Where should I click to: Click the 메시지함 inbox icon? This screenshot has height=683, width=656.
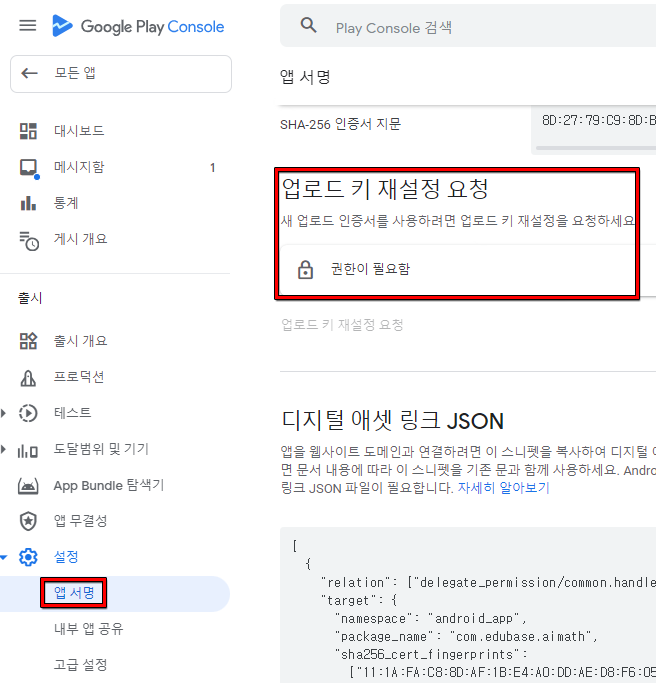click(x=29, y=168)
